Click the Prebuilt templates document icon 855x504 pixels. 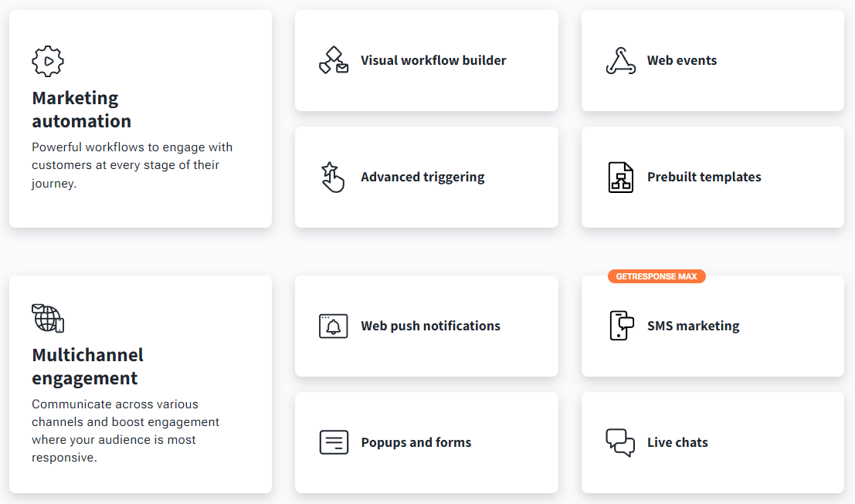[x=620, y=177]
